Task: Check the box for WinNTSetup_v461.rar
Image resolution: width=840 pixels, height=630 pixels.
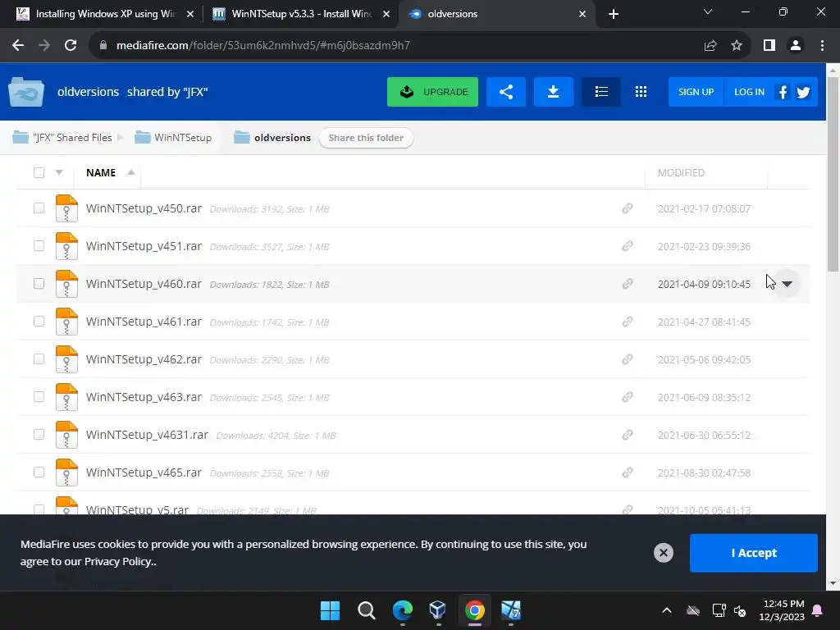Action: pos(39,321)
